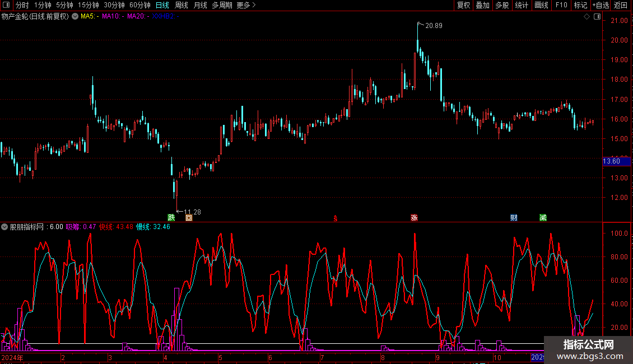Click the blue 财 financial report marker
Viewport: 633px width, 364px height.
(x=514, y=217)
